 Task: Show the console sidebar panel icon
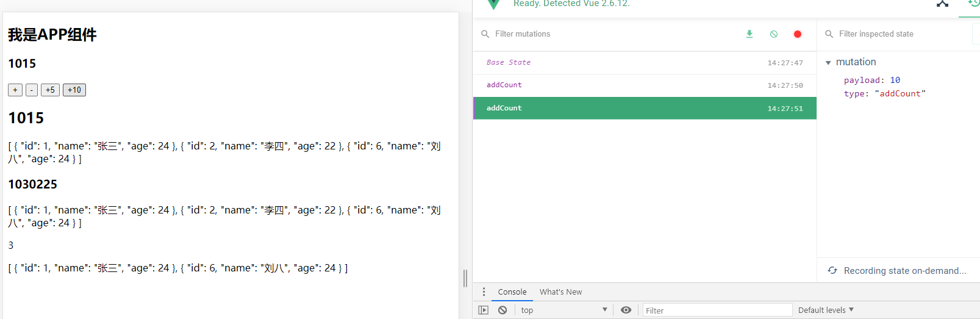484,310
